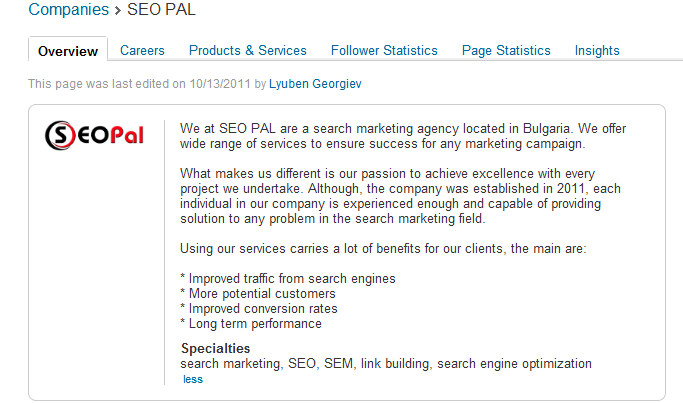This screenshot has width=683, height=403.
Task: Show the Insights tab
Action: tap(597, 51)
